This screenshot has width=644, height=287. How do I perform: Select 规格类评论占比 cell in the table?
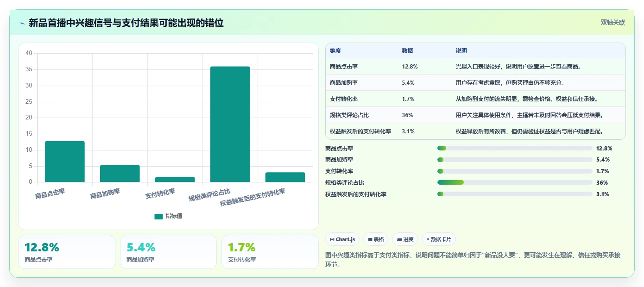click(349, 115)
